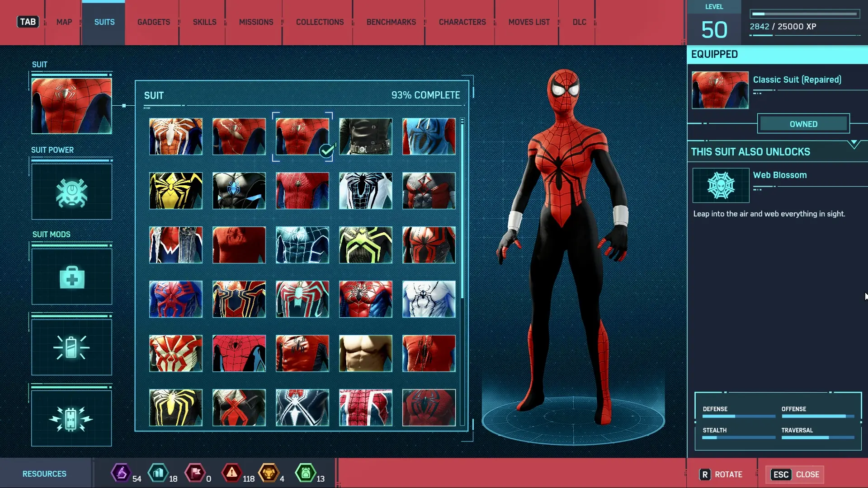The height and width of the screenshot is (488, 868).
Task: Select the white and black Negative suit
Action: tap(366, 191)
